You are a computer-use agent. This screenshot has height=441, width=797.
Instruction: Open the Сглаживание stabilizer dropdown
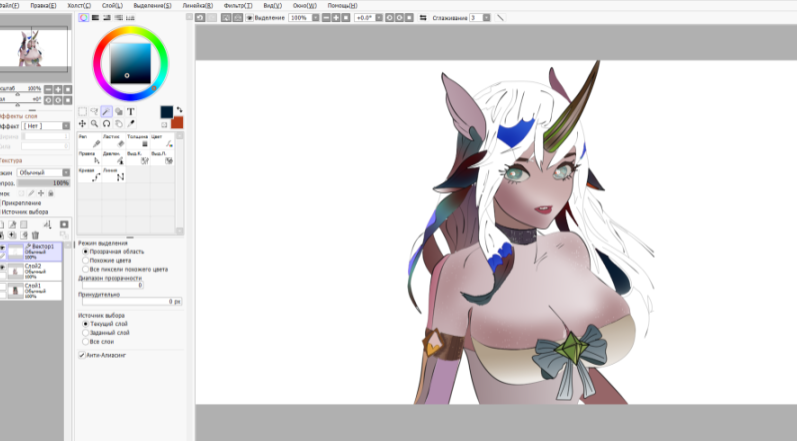486,18
